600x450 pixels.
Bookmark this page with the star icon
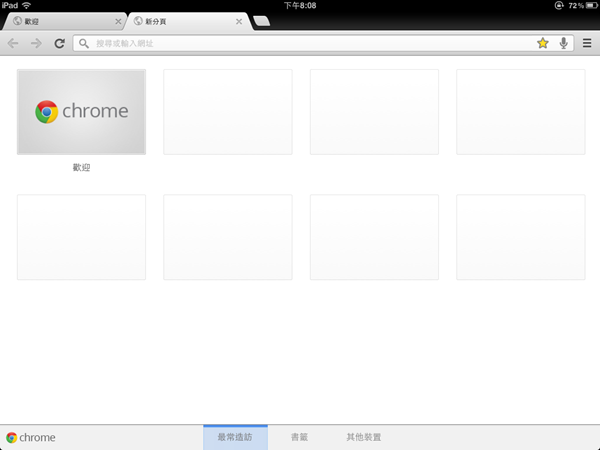(543, 43)
